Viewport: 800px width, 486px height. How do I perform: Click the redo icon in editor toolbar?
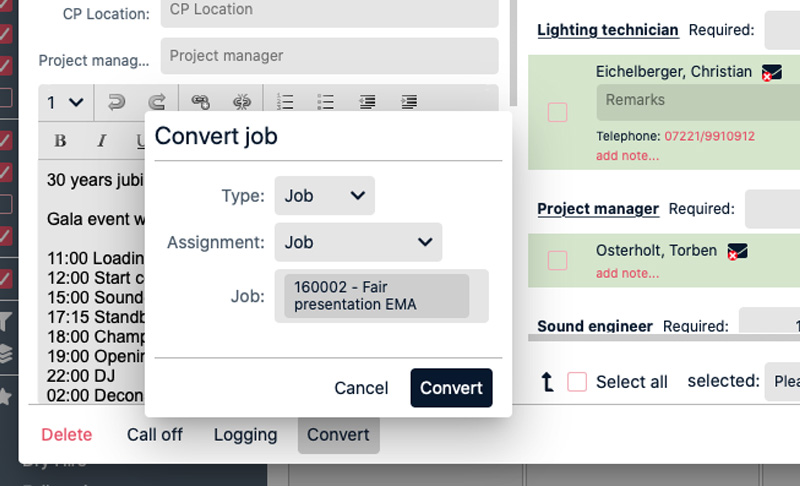coord(156,102)
